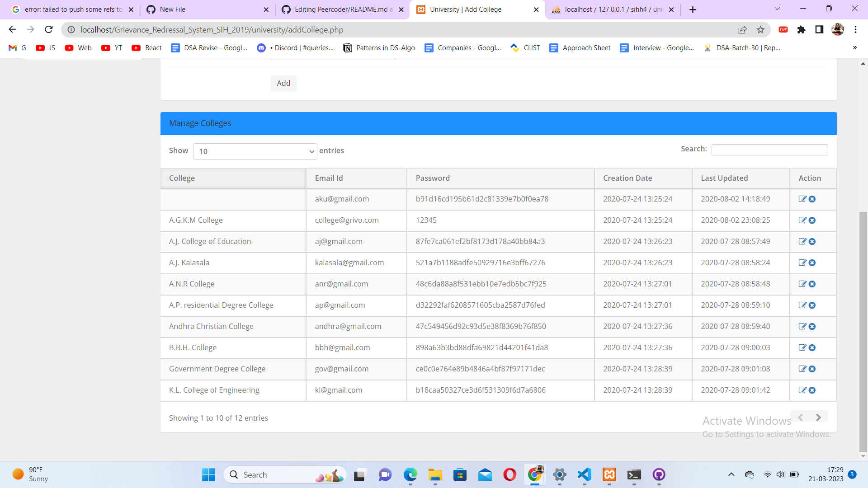This screenshot has height=488, width=868.
Task: Open the Patterns in DS-Algo bookmark
Action: point(379,47)
